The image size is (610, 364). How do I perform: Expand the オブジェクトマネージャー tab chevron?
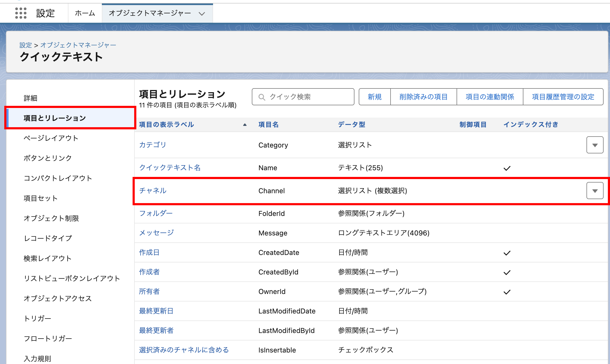click(202, 14)
